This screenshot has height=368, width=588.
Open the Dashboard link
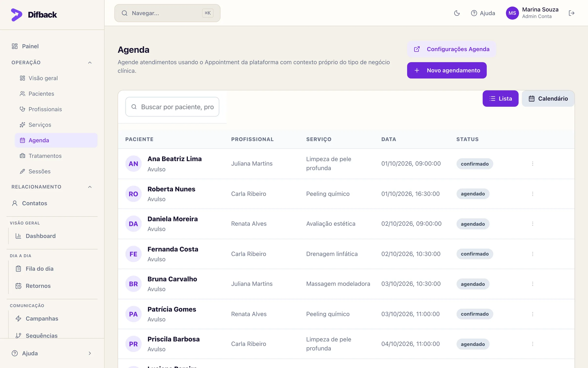pyautogui.click(x=53, y=236)
